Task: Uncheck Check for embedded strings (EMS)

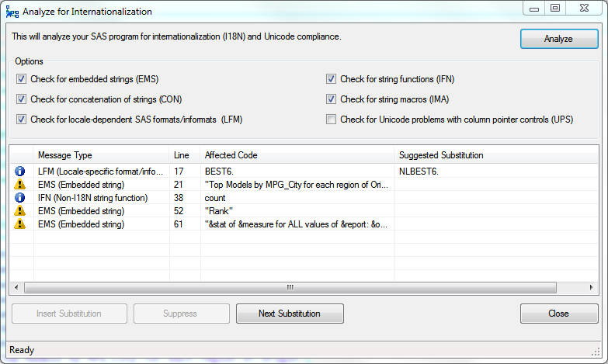Action: point(21,79)
